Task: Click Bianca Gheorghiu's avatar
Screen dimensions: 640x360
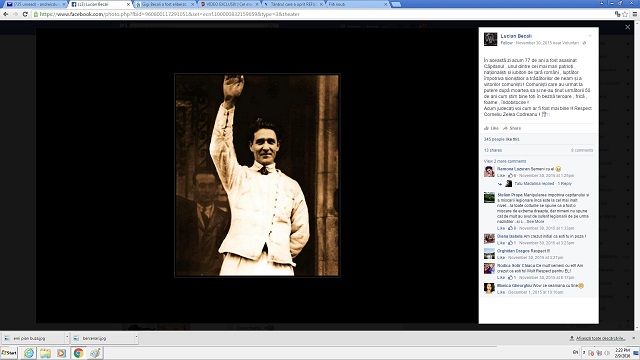Action: click(489, 288)
